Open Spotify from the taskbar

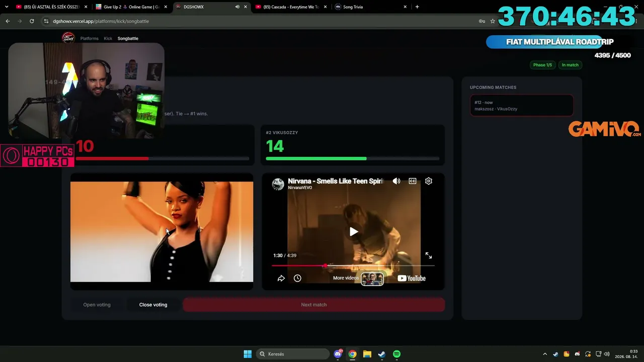tap(396, 354)
